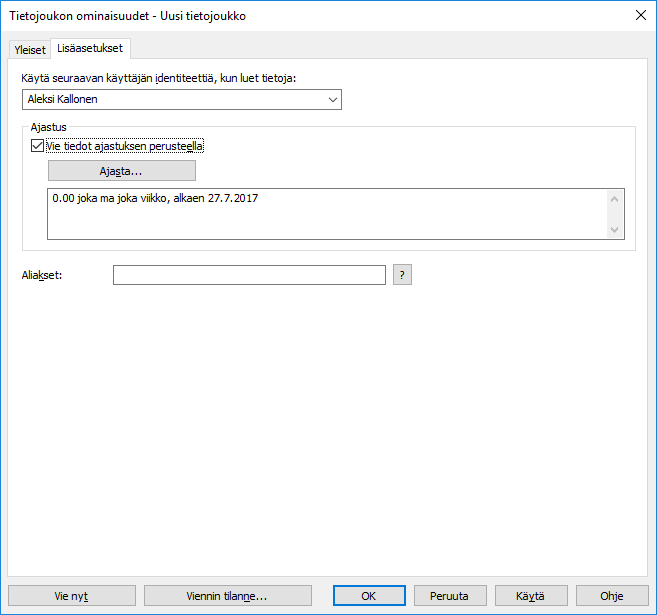Screen dimensions: 657x615
Task: Click inside the Aliakset text field
Action: pyautogui.click(x=249, y=275)
